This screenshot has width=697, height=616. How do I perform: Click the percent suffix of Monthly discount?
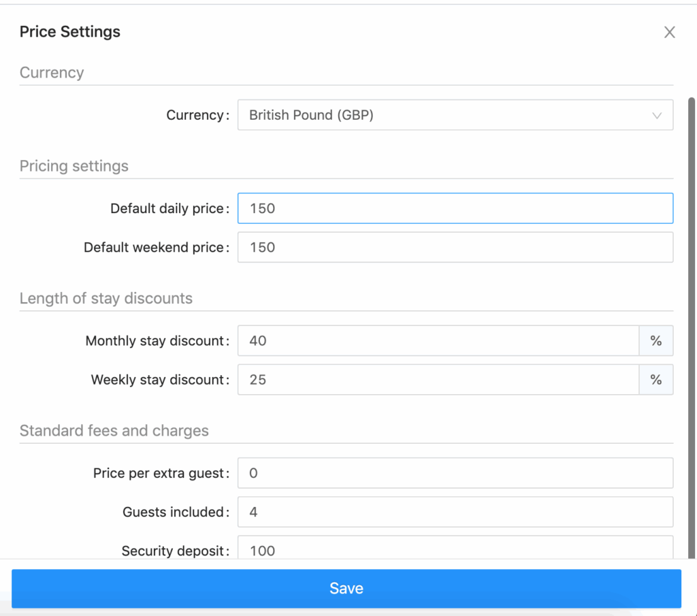coord(656,340)
